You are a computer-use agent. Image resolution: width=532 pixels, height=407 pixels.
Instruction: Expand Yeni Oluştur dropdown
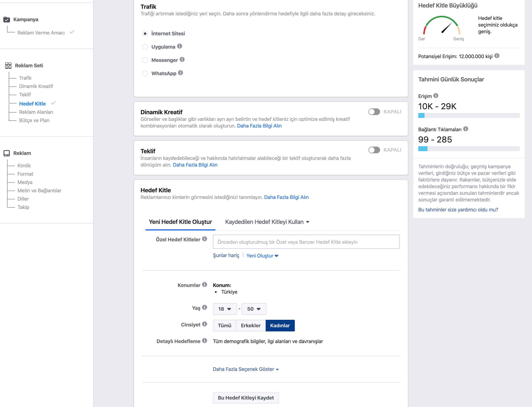(262, 256)
